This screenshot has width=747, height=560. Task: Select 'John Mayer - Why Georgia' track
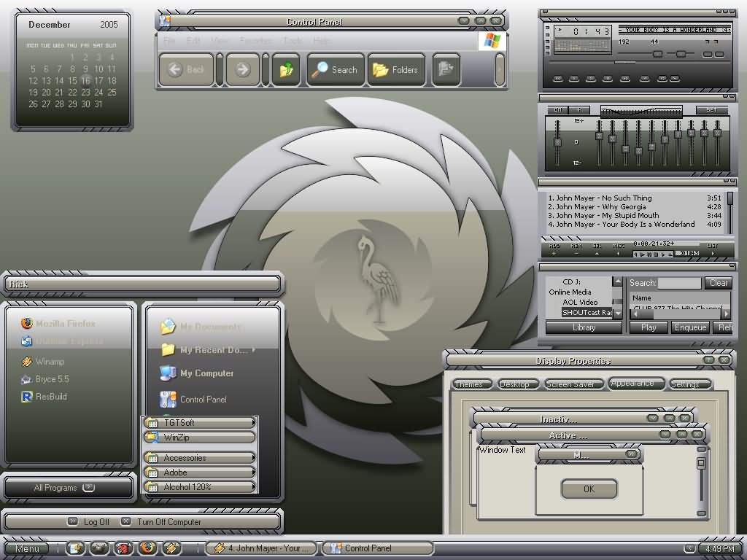click(635, 206)
